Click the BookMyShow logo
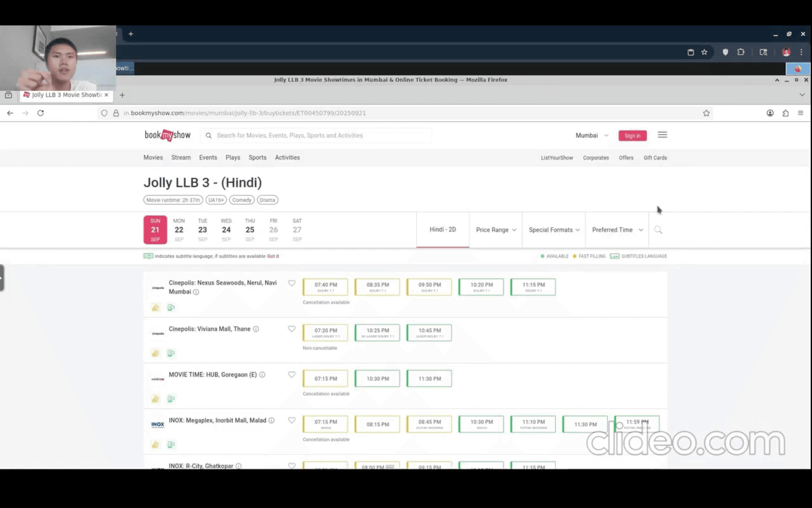 point(167,135)
